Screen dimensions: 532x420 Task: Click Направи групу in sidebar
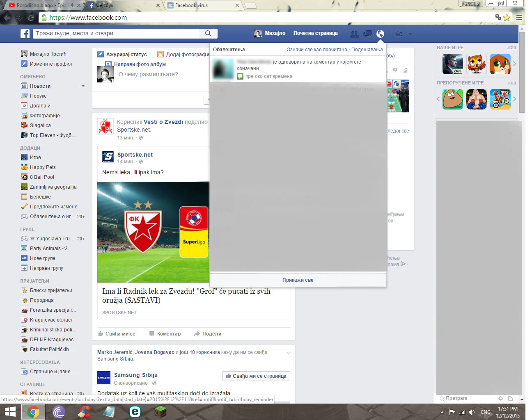[x=42, y=268]
